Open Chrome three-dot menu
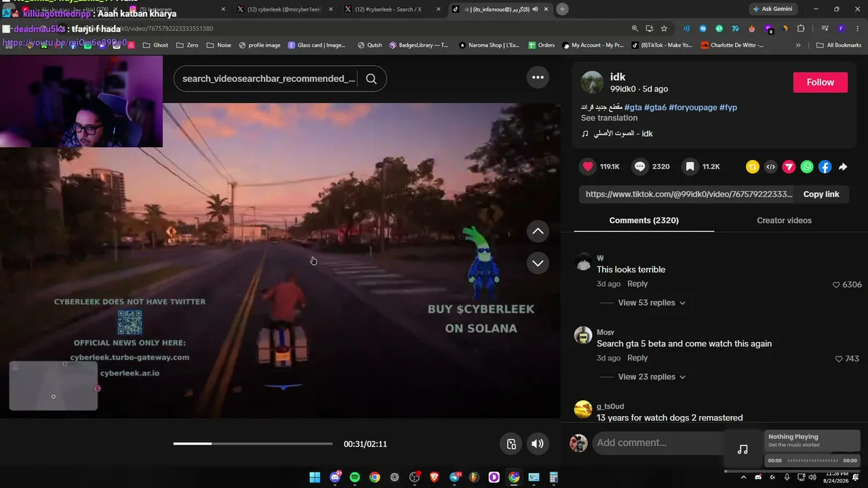The height and width of the screenshot is (488, 868). point(856,28)
